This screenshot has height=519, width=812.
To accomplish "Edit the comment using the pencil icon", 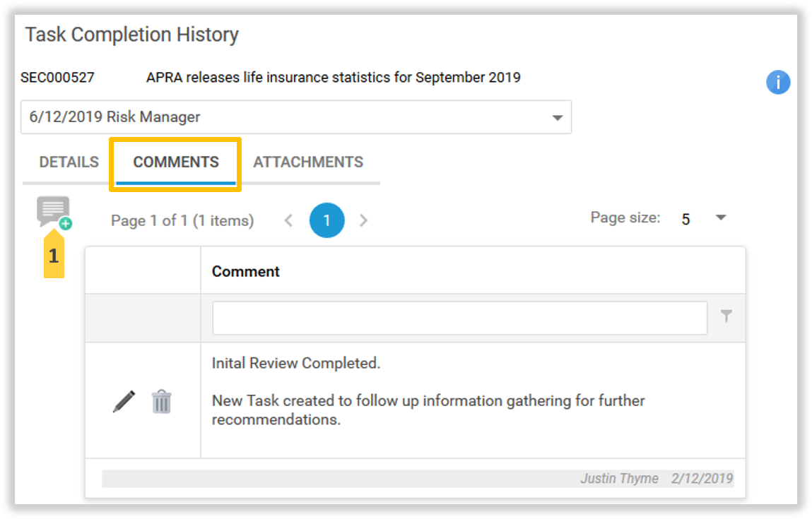I will (124, 401).
